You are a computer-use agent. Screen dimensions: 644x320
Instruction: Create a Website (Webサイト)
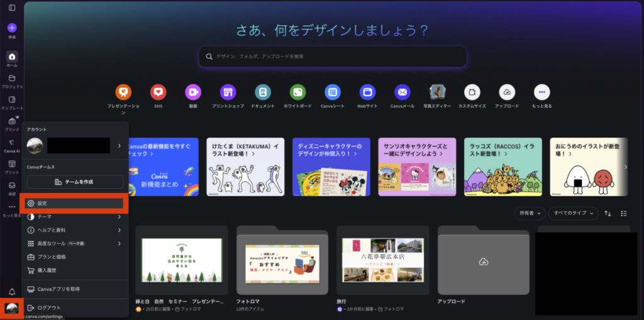coord(367,92)
